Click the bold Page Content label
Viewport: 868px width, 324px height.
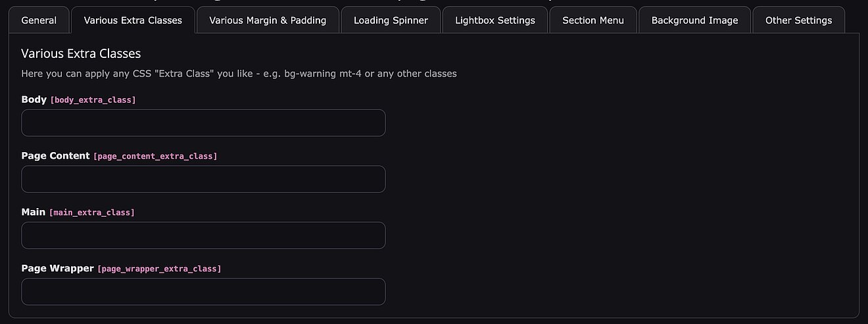coord(55,156)
